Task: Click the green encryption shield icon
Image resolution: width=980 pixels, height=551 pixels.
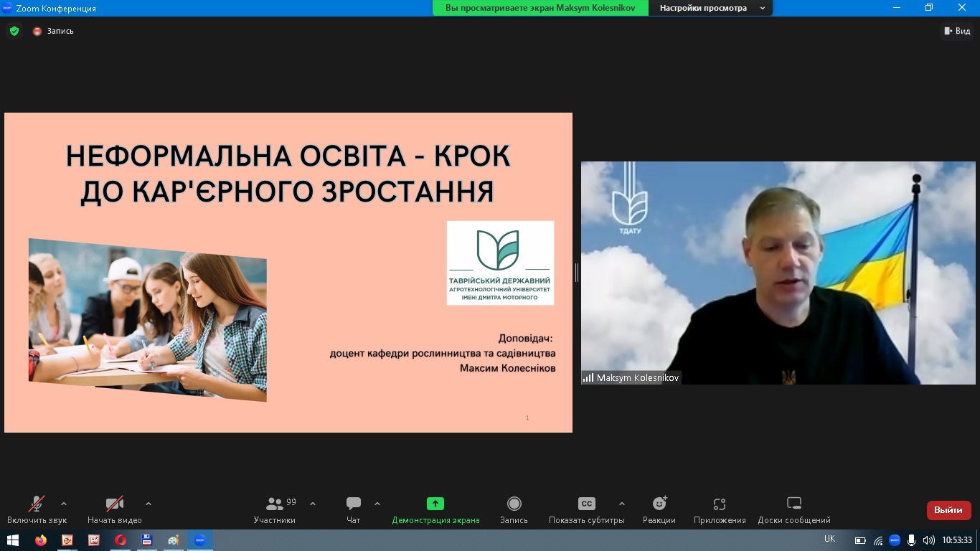Action: (14, 31)
